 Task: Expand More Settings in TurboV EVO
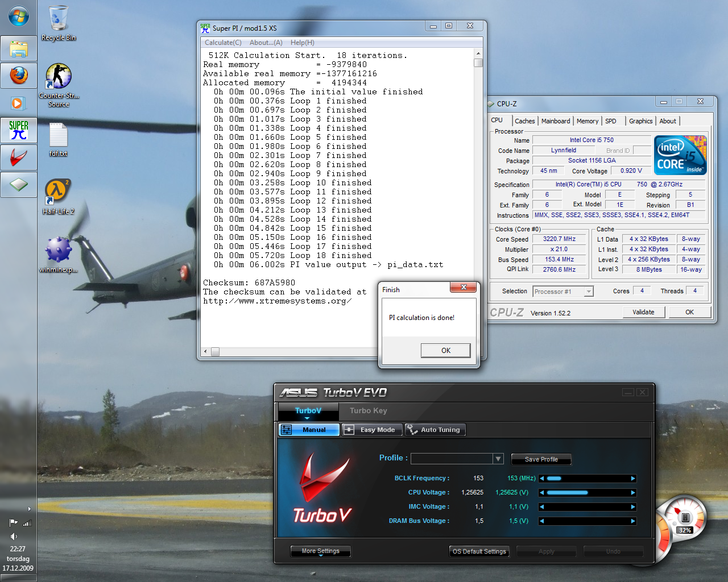point(320,551)
